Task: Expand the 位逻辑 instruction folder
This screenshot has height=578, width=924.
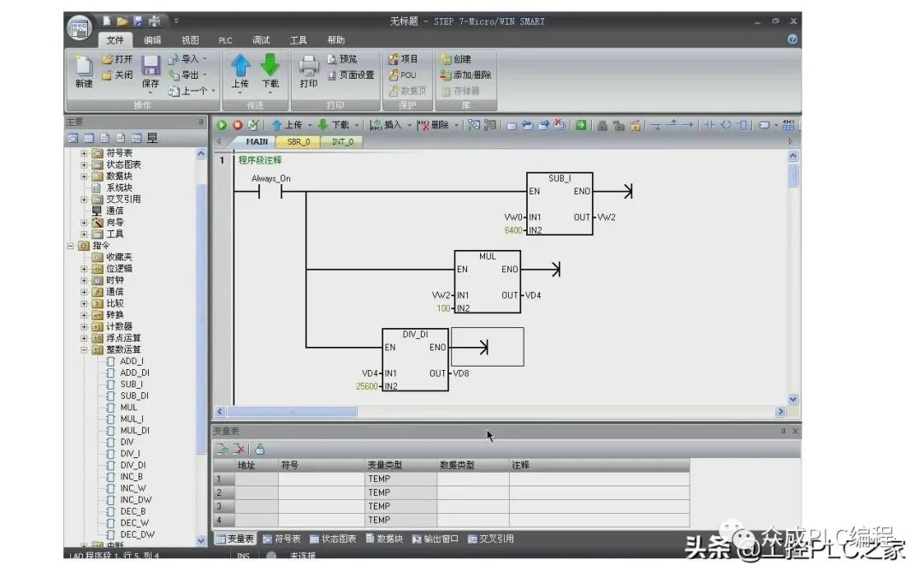Action: 84,269
